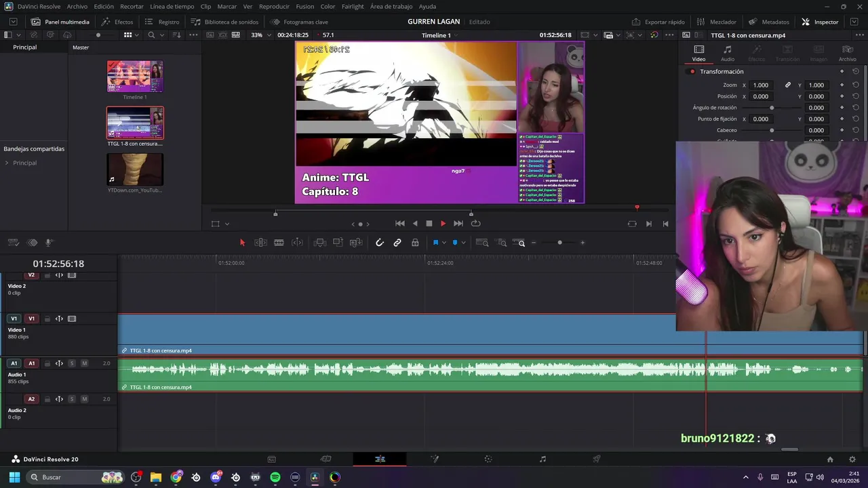The height and width of the screenshot is (488, 868).
Task: Open the Metadatos panel
Action: tap(769, 22)
